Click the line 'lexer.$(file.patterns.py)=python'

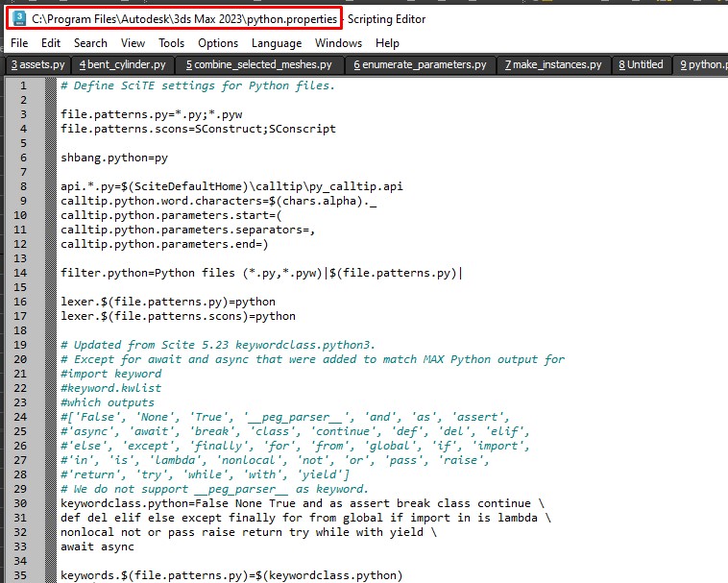(x=168, y=302)
